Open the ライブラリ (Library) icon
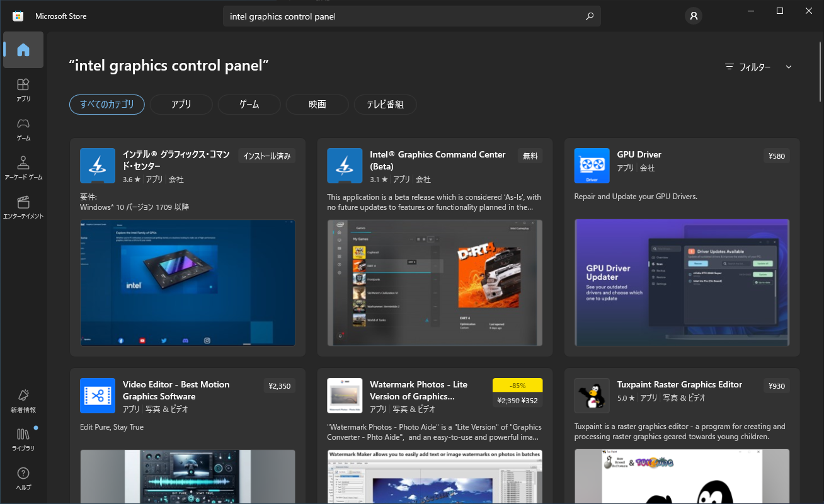The image size is (824, 504). click(x=23, y=440)
